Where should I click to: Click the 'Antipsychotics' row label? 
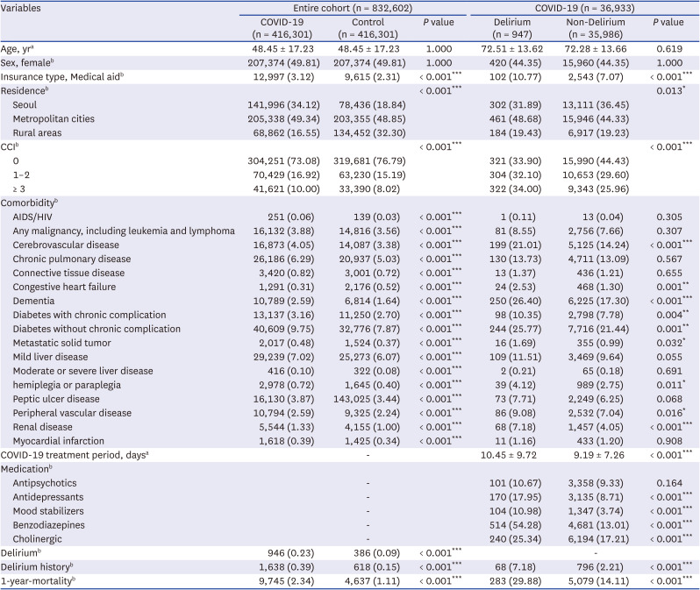coord(44,483)
